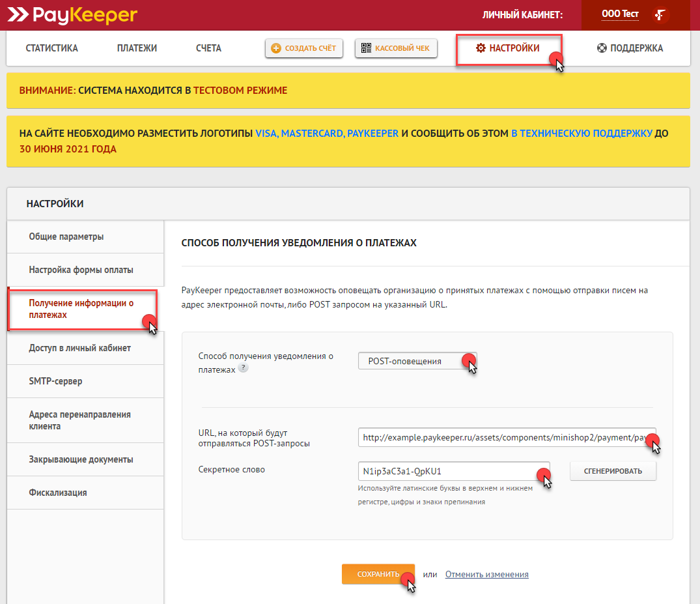The image size is (700, 604).
Task: Go to the Платежи tab
Action: point(137,48)
